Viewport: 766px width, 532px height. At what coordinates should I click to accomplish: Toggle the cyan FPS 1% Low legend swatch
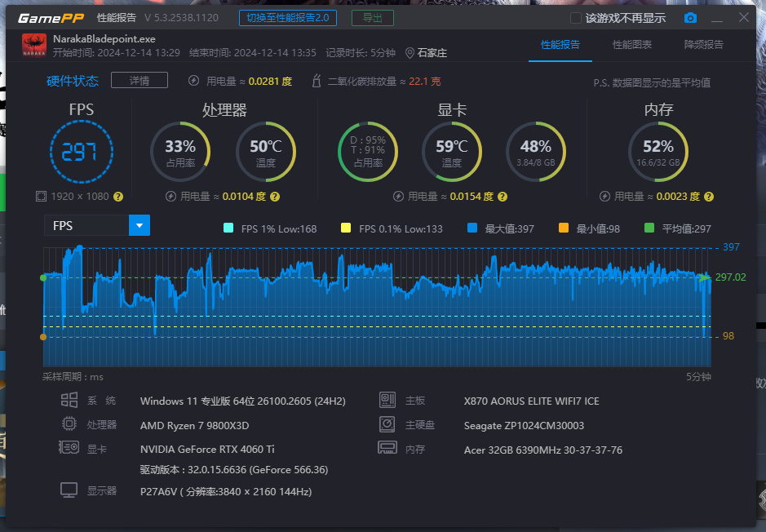[228, 228]
